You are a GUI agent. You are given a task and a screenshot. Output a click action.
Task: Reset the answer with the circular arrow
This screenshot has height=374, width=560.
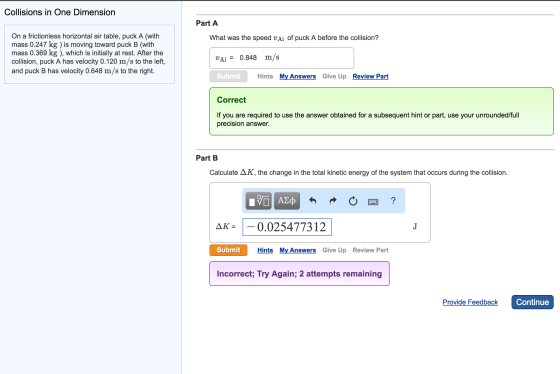coord(353,201)
